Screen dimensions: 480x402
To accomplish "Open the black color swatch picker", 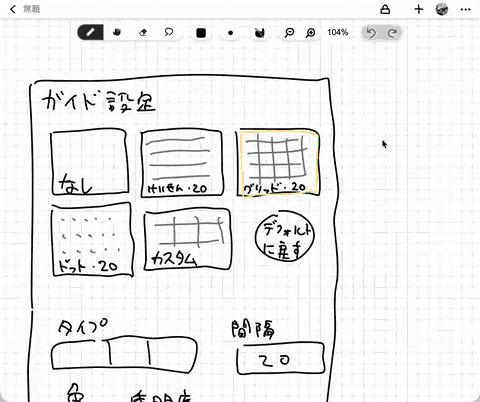I will (201, 33).
